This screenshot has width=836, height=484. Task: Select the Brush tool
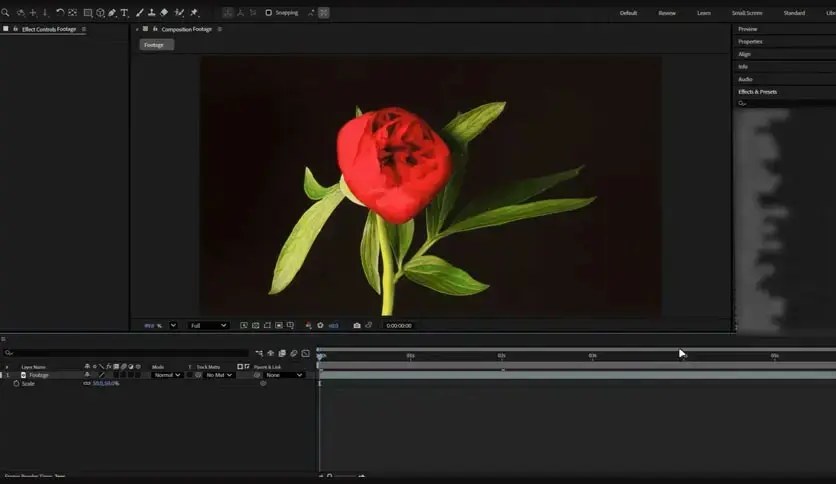click(140, 12)
